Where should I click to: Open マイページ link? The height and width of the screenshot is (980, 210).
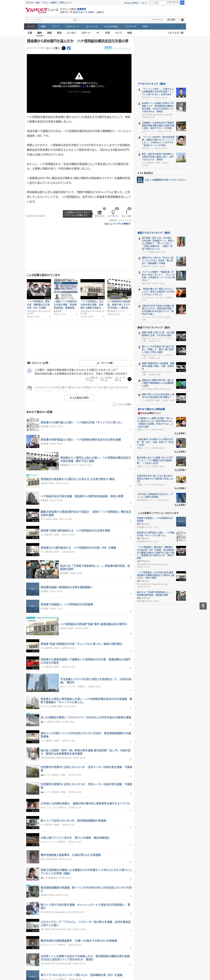click(x=157, y=19)
